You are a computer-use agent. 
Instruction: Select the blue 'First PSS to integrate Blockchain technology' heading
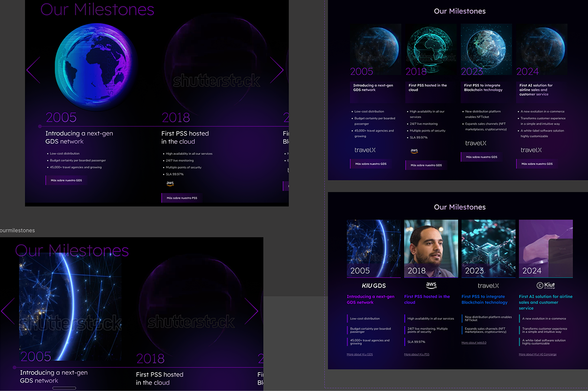pos(484,300)
